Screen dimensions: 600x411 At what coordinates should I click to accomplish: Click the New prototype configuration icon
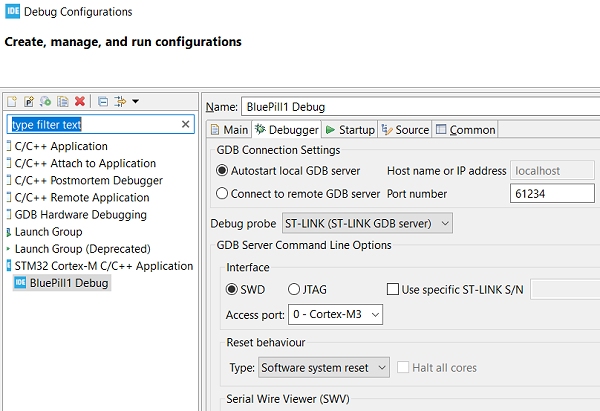coord(29,101)
